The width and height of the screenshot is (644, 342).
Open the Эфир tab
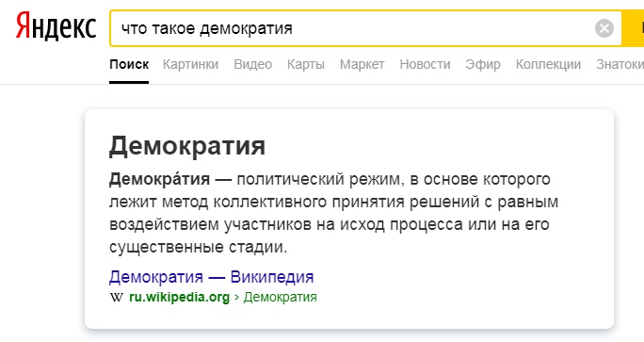coord(483,64)
